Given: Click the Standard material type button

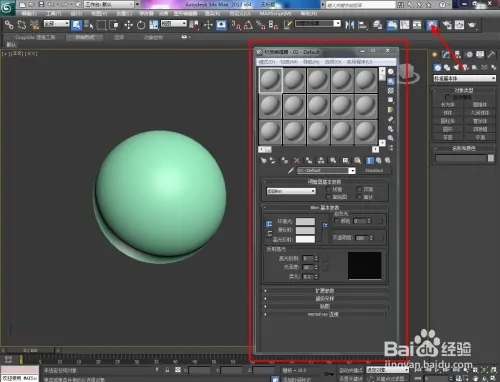Looking at the screenshot, I should pos(374,170).
